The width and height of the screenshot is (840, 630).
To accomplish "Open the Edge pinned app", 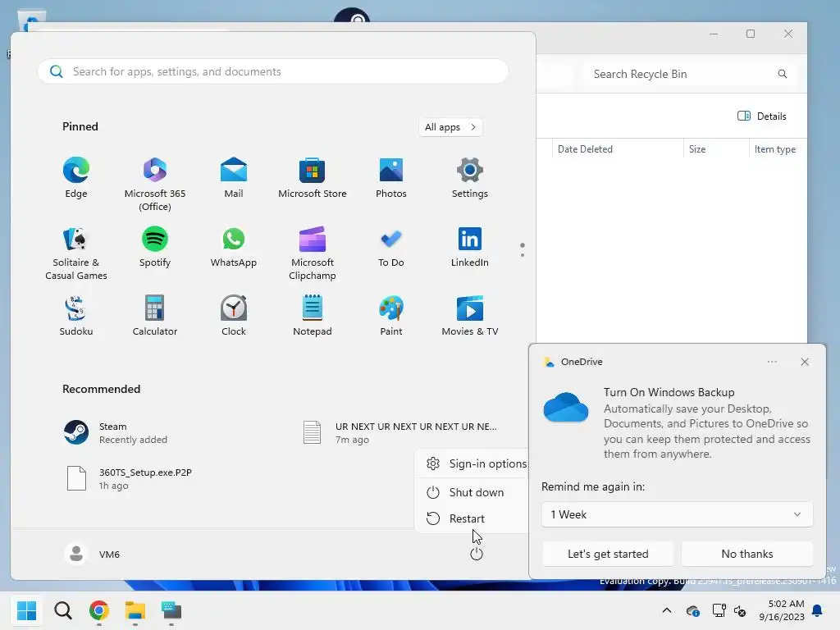I will (76, 178).
